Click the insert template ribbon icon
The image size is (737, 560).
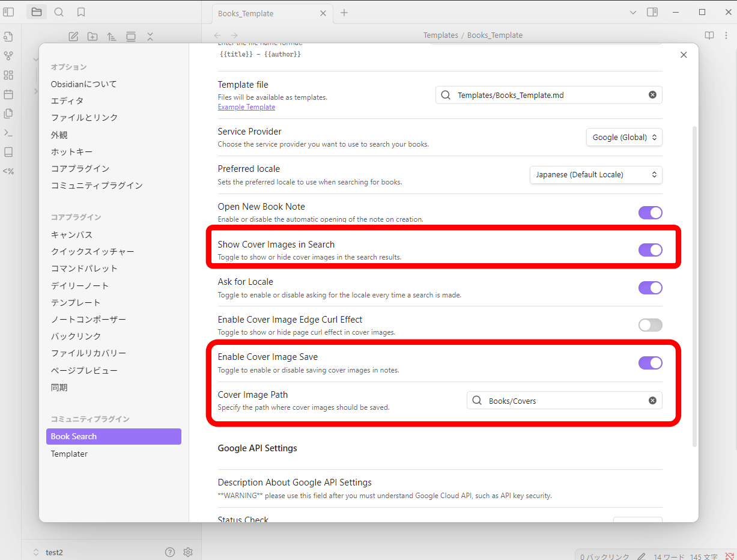point(8,114)
